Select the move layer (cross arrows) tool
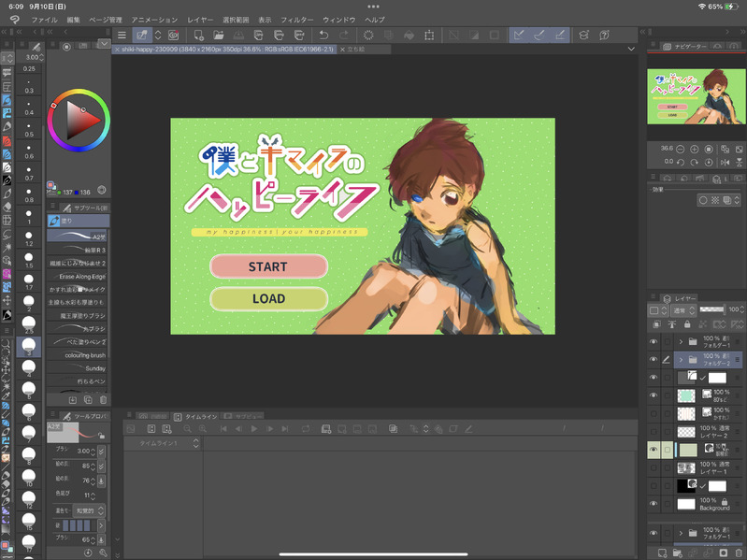Image resolution: width=747 pixels, height=560 pixels. click(7, 300)
